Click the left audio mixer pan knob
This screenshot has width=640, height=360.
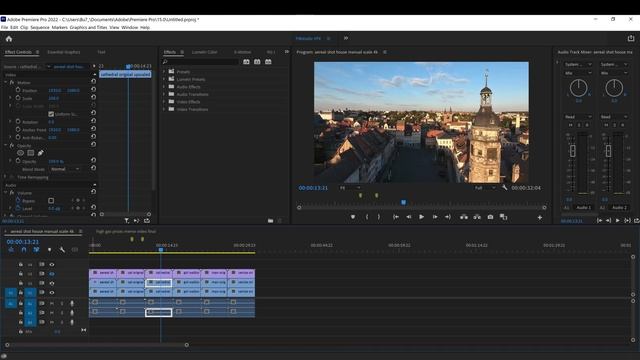click(578, 88)
